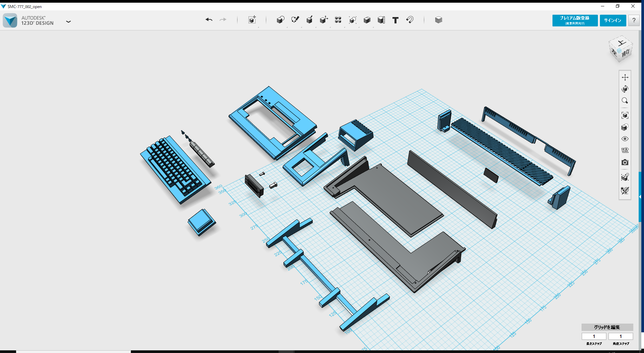
Task: Toggle hide sketches in the sidebar
Action: [x=625, y=191]
